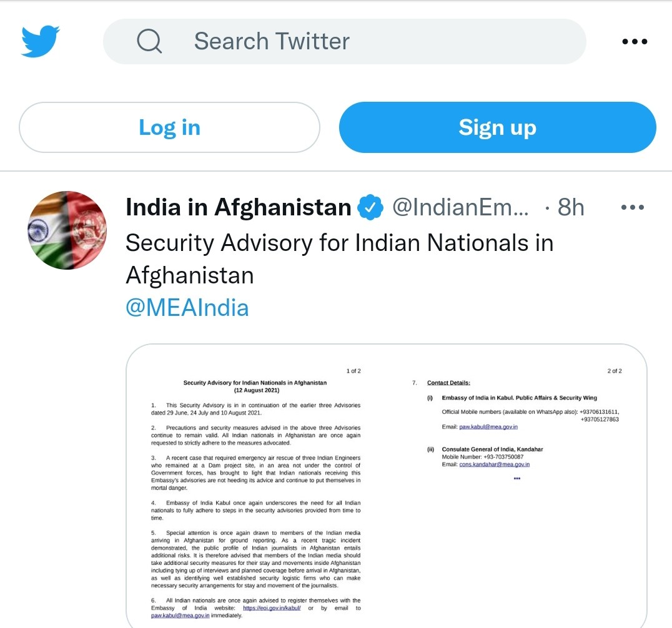Open the tweet's three-dot options menu
This screenshot has height=628, width=672.
click(x=632, y=207)
